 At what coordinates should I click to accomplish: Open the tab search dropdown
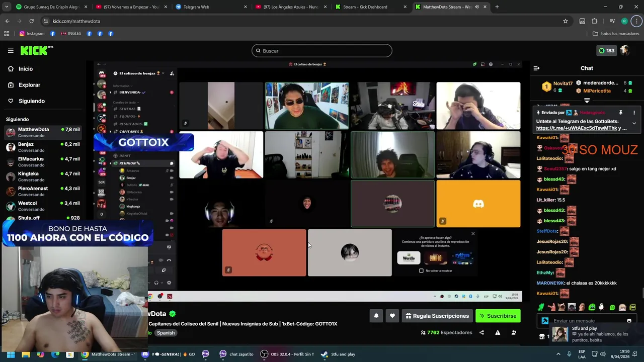pos(7,7)
